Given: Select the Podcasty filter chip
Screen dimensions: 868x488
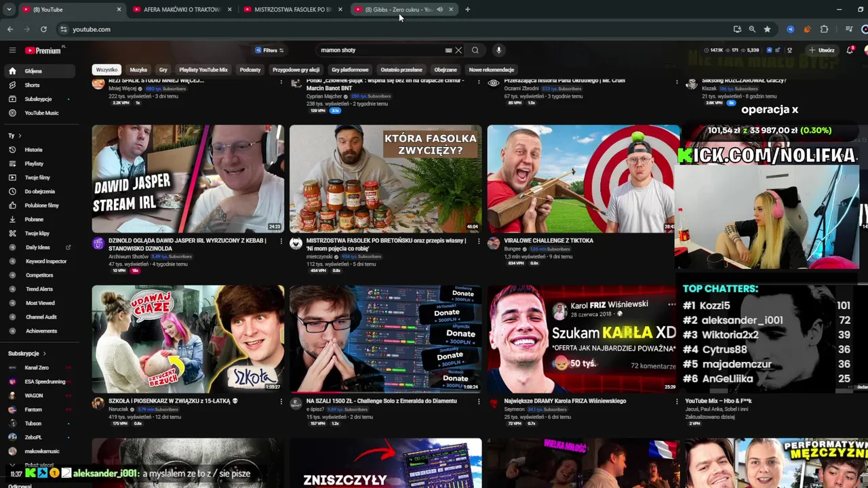Looking at the screenshot, I should pyautogui.click(x=250, y=70).
